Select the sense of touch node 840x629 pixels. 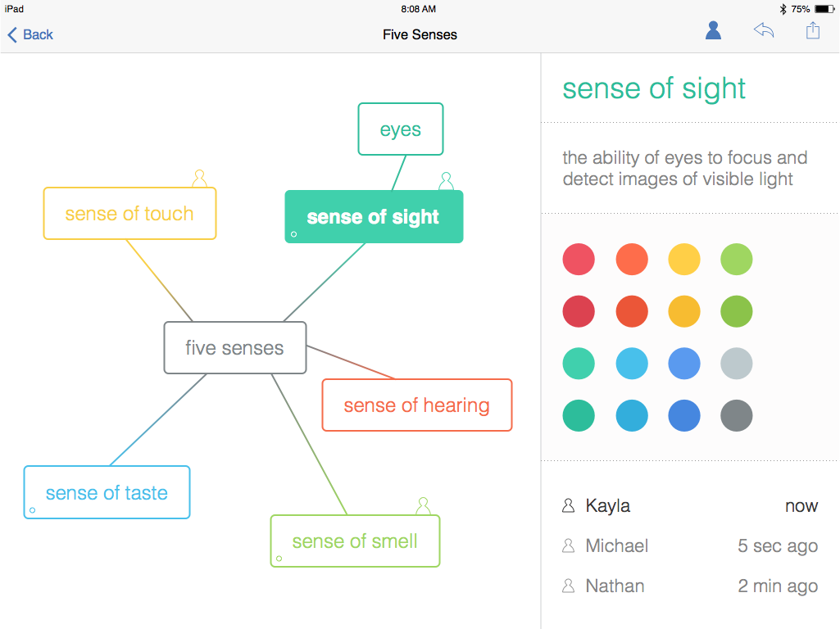point(129,213)
